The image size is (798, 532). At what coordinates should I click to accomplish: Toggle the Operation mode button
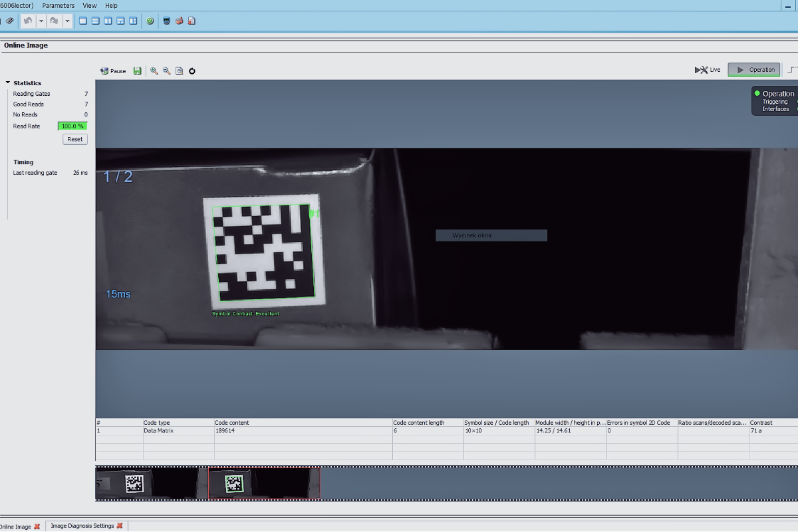[x=753, y=70]
